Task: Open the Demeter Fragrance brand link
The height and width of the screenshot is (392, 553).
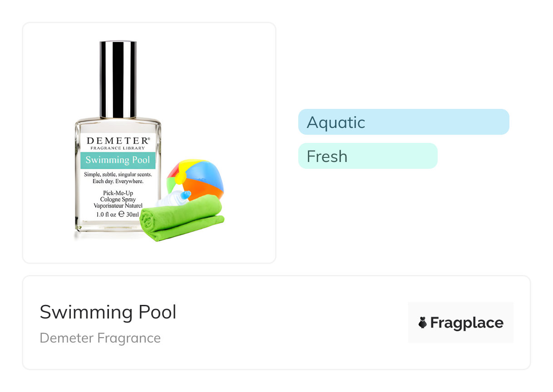Action: pos(100,338)
